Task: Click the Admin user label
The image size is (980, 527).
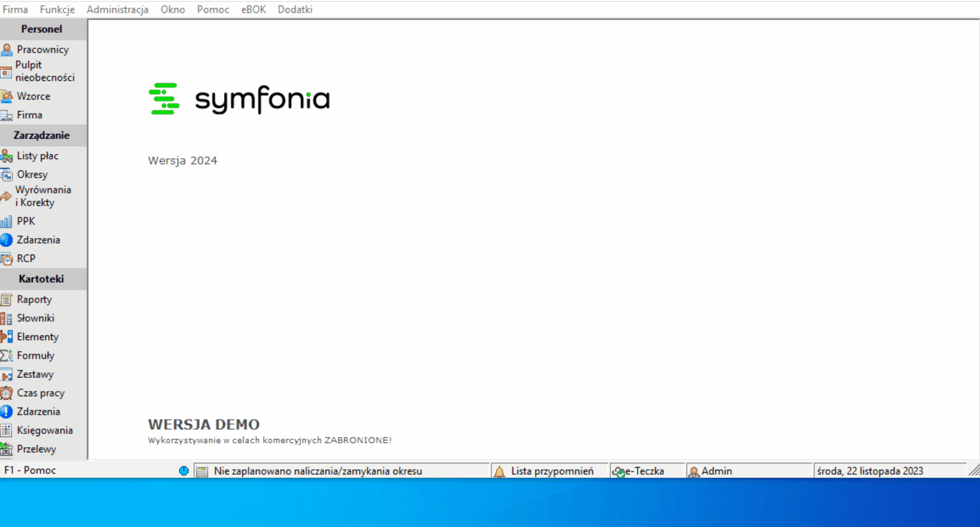Action: (717, 471)
